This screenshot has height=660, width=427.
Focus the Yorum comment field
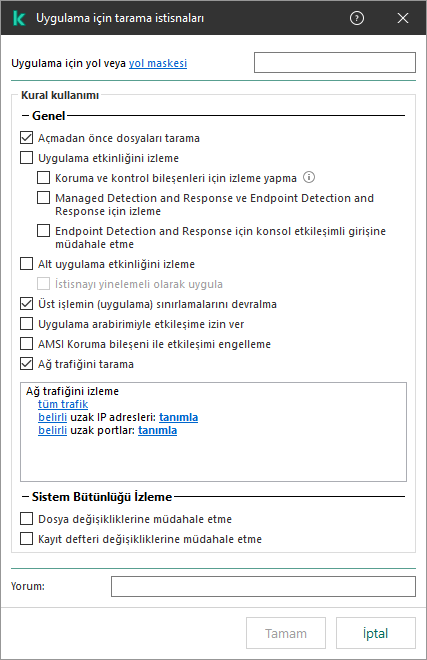(x=263, y=586)
